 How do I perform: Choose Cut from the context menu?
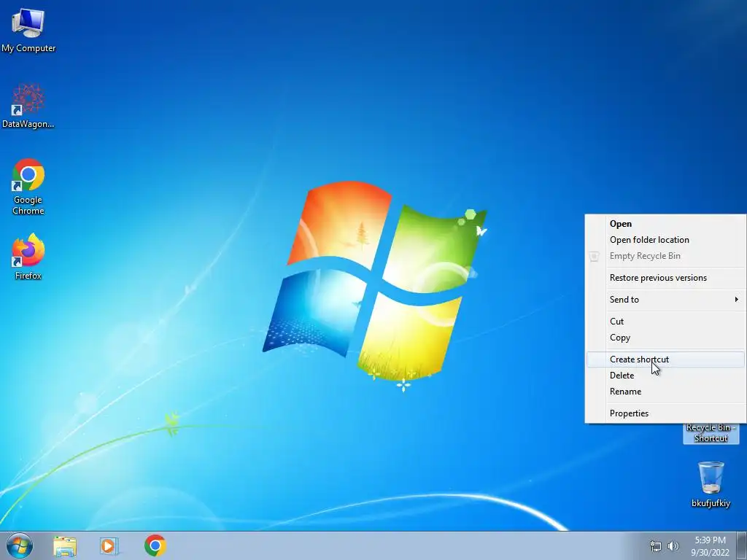pyautogui.click(x=665, y=322)
